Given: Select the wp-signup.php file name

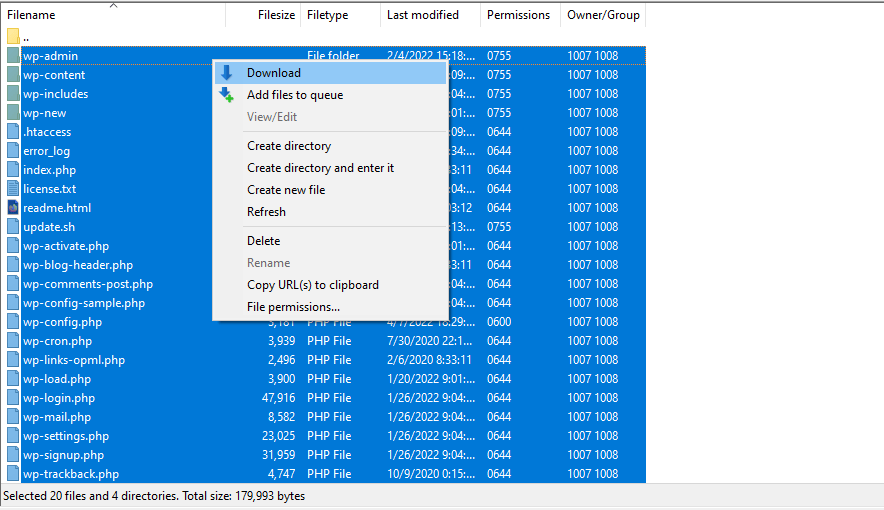Looking at the screenshot, I should point(63,455).
